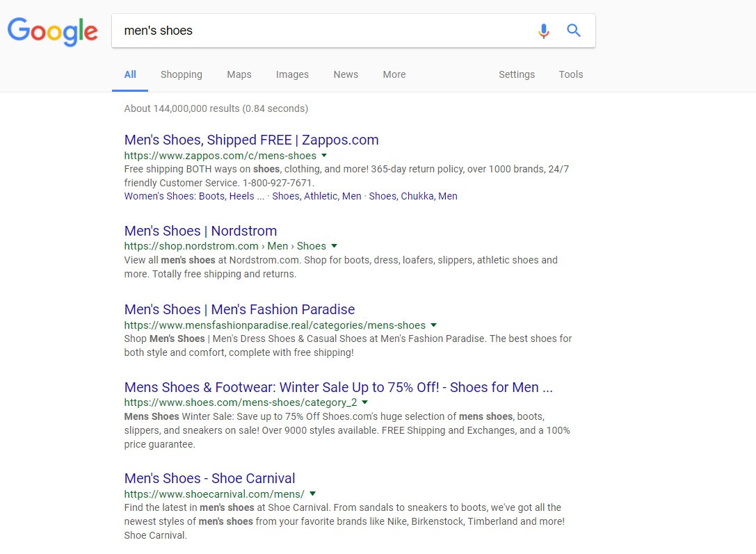Switch to the Images tab
The width and height of the screenshot is (756, 554).
tap(292, 74)
